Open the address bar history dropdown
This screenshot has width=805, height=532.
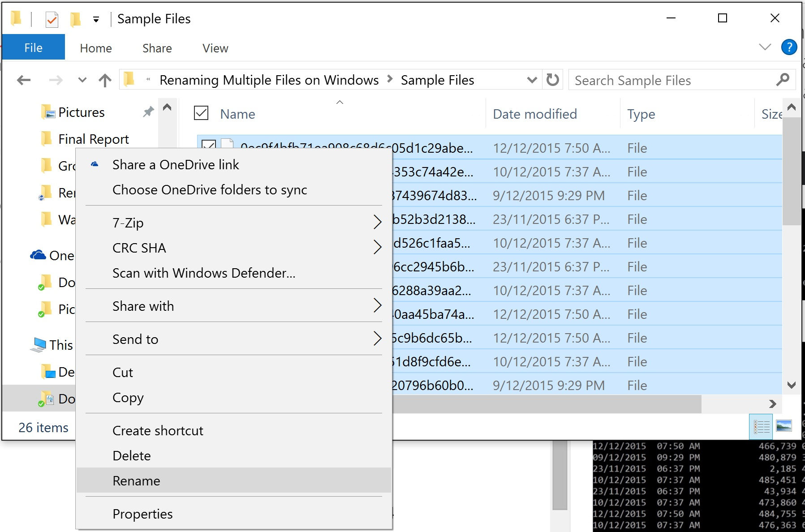pos(531,80)
